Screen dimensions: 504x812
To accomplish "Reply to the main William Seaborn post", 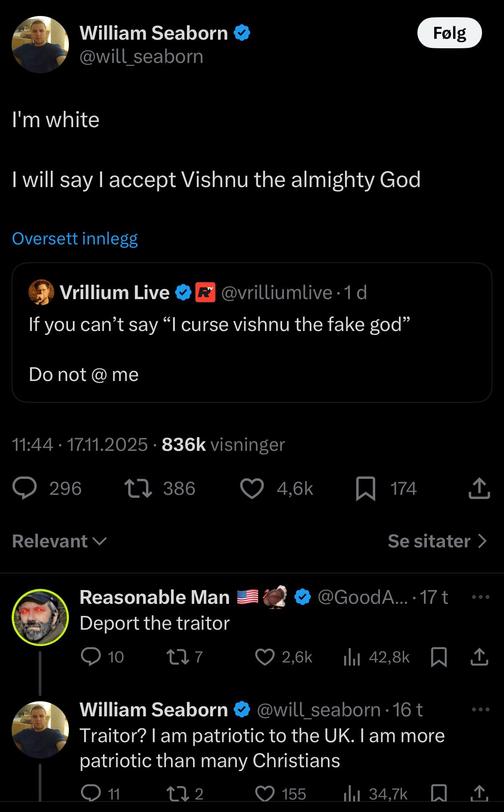I will pyautogui.click(x=25, y=489).
